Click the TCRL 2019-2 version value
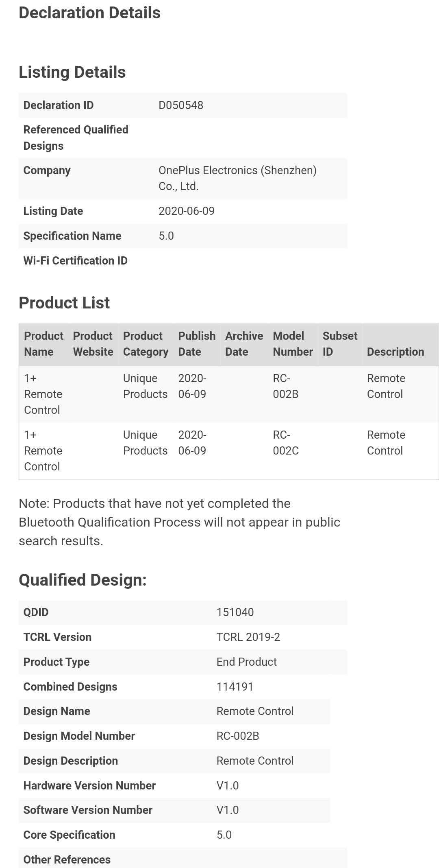 (x=248, y=637)
